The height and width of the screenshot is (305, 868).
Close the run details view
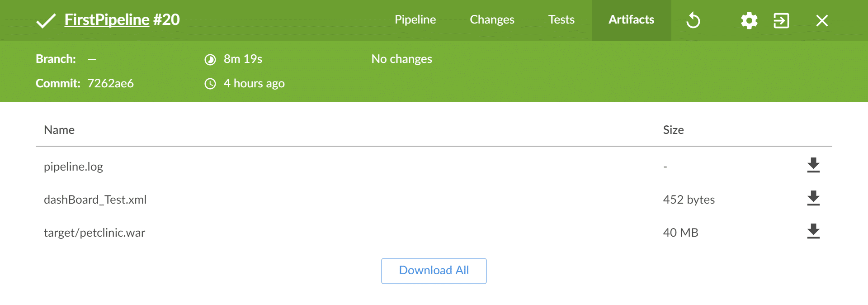click(822, 20)
